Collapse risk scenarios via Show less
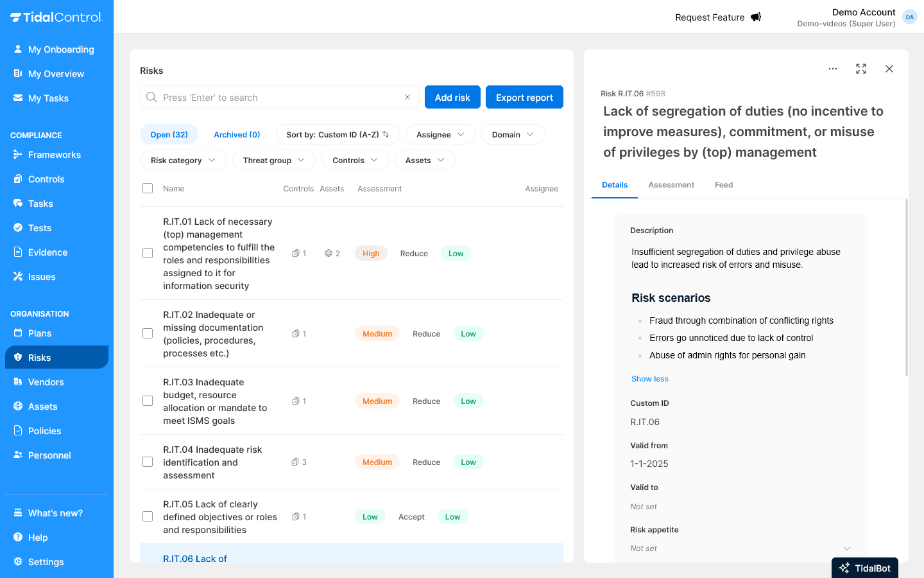 649,378
